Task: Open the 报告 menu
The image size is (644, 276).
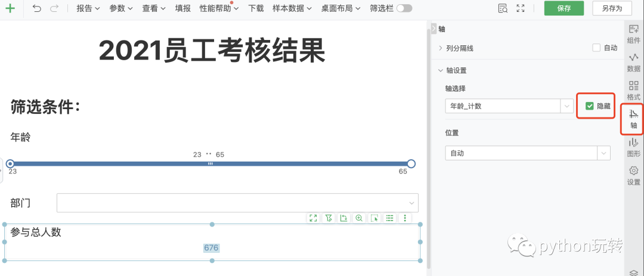Action: point(88,8)
